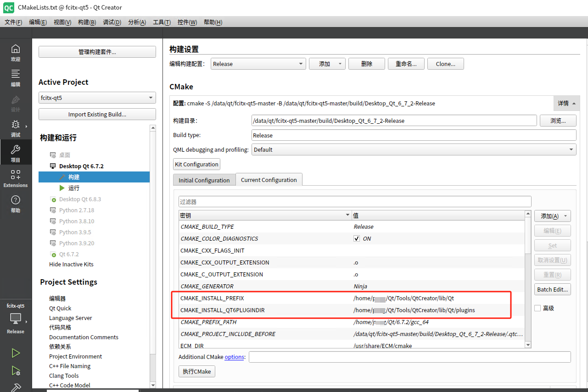Open the build configuration Release dropdown
This screenshot has width=588, height=392.
pos(258,64)
